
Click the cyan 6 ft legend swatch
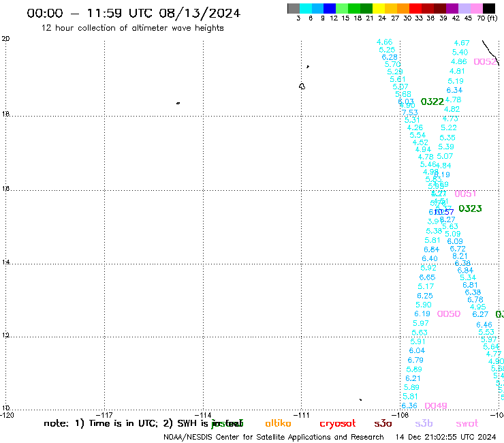click(x=306, y=9)
